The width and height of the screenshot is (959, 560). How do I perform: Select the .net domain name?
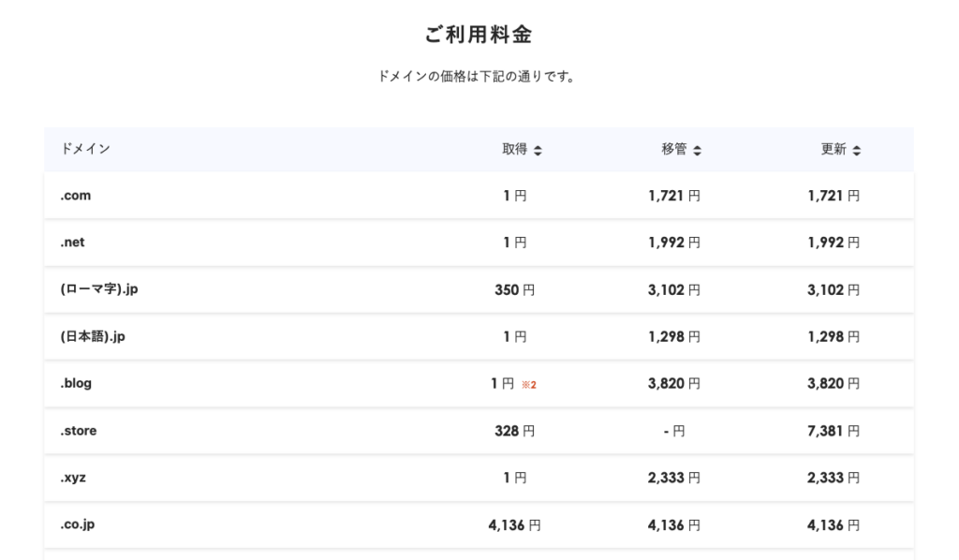pos(73,243)
